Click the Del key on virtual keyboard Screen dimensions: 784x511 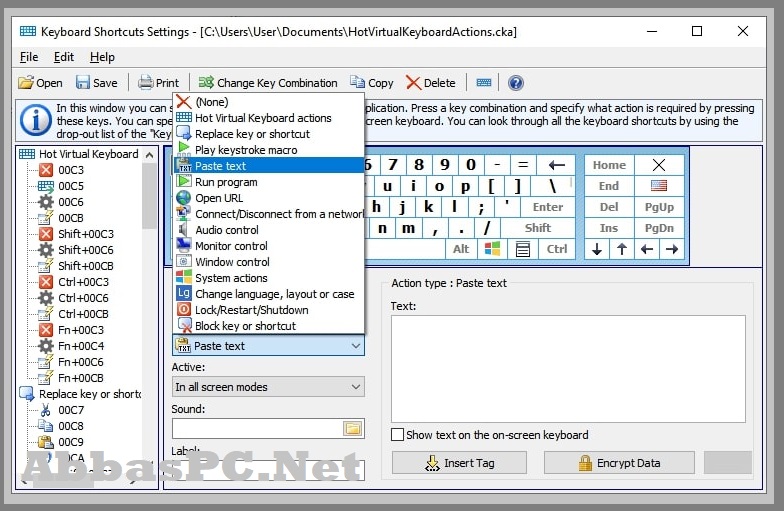pos(610,207)
